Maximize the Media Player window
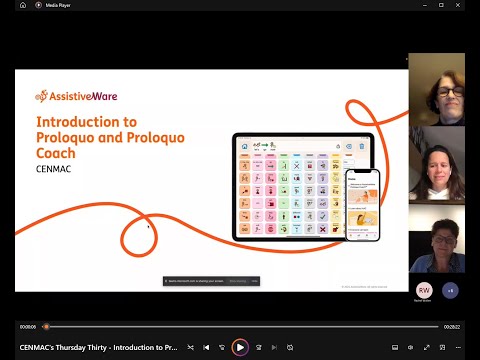The image size is (480, 360). pyautogui.click(x=441, y=5)
